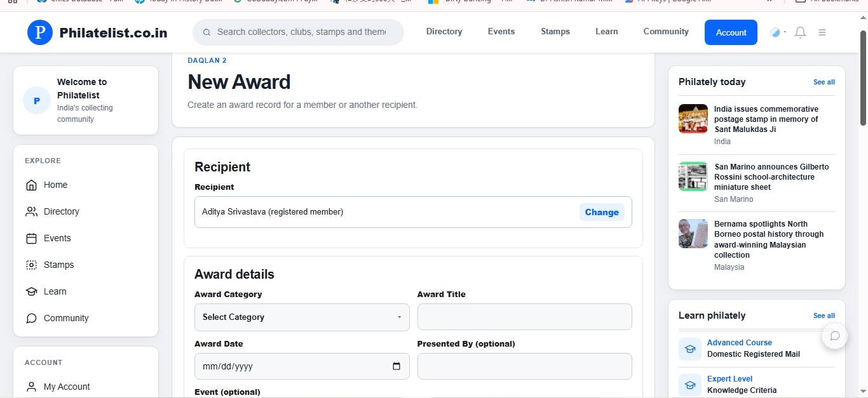868x398 pixels.
Task: Click the search magnifier icon
Action: coord(207,32)
